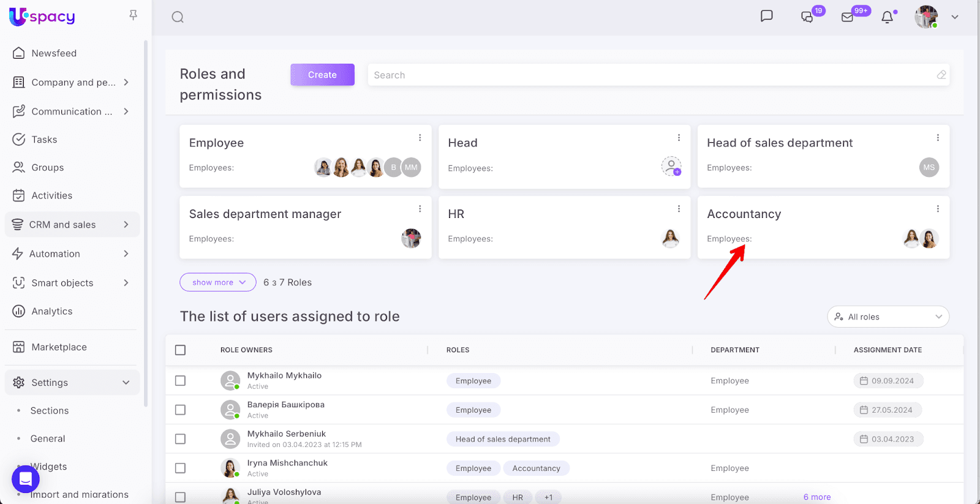Pin the sidebar using the pin icon
The width and height of the screenshot is (980, 504).
coord(133,15)
